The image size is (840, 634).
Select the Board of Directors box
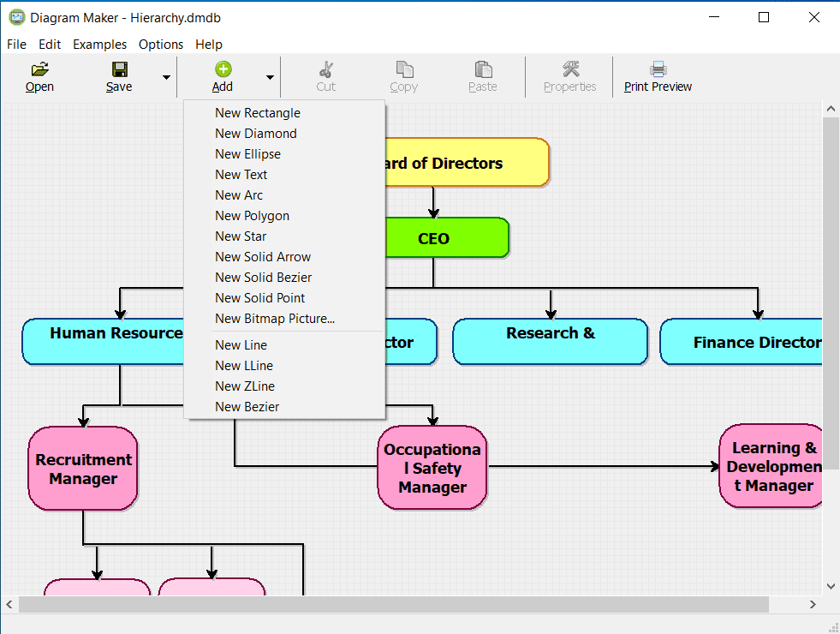pyautogui.click(x=468, y=163)
